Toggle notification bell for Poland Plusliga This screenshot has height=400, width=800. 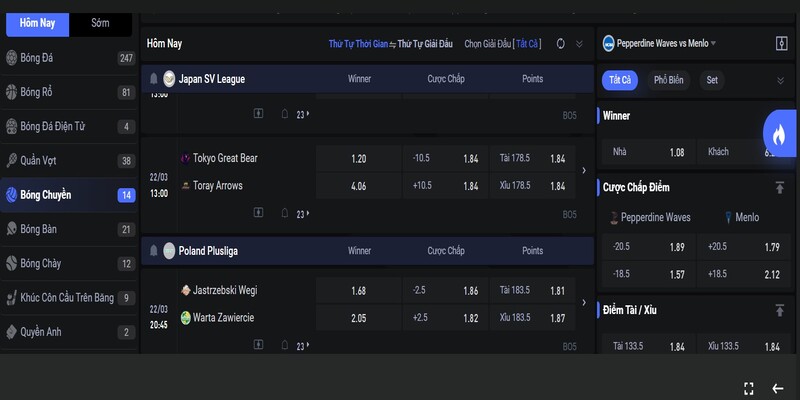pos(153,250)
